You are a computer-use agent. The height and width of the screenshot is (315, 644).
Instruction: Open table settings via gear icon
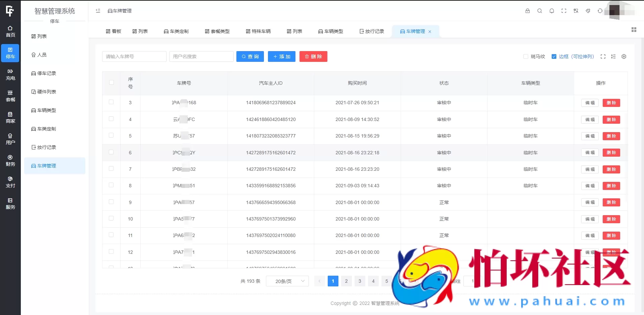coord(624,56)
